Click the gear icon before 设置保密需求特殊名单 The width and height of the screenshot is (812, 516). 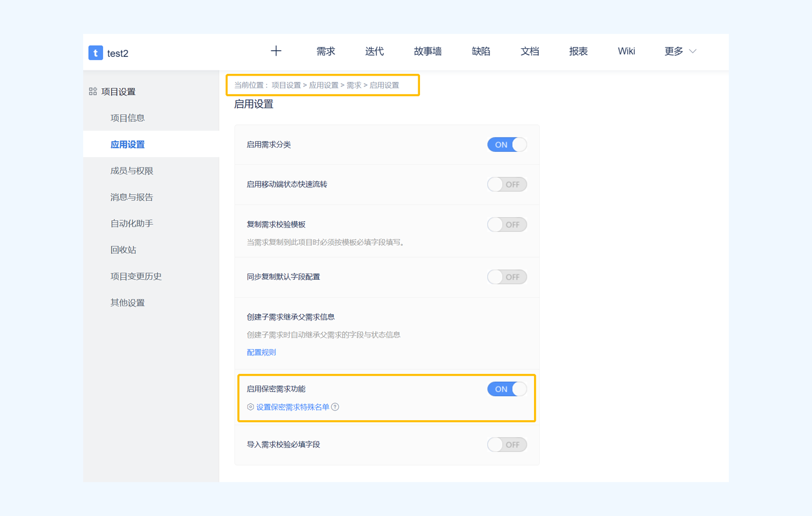250,407
